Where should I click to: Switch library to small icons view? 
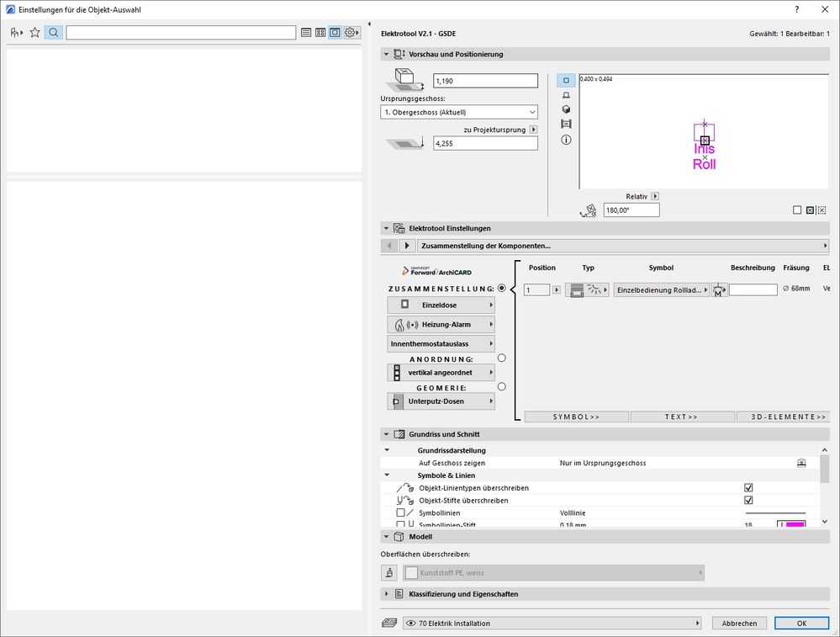(x=320, y=33)
